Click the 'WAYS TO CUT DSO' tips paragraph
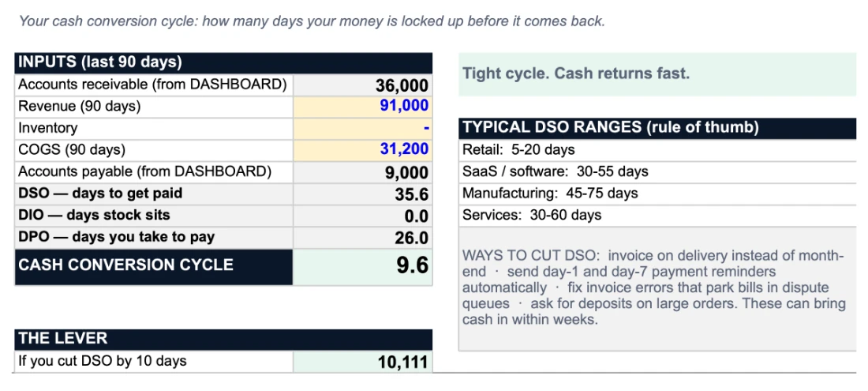868x391 pixels. pyautogui.click(x=657, y=288)
